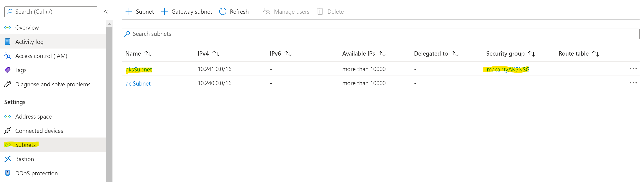Sort table by IPv6 column arrows

tap(288, 54)
